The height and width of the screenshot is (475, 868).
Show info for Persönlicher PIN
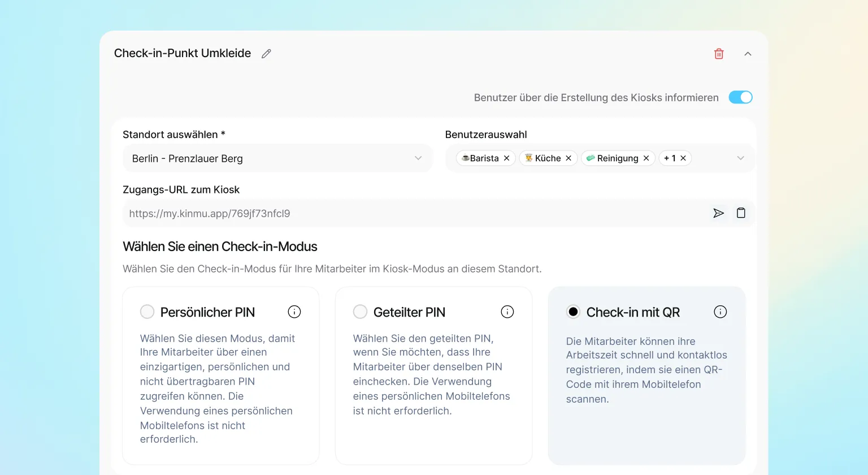click(294, 312)
